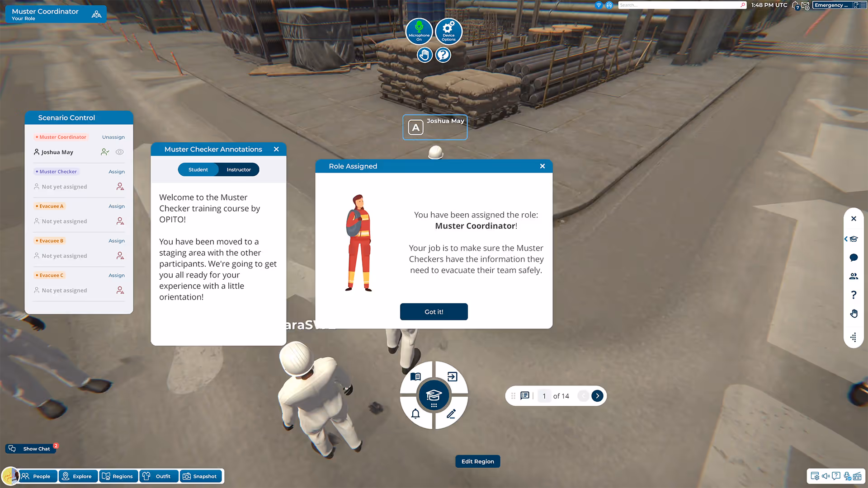Open the Regions tab in bottom toolbar

pos(118,476)
